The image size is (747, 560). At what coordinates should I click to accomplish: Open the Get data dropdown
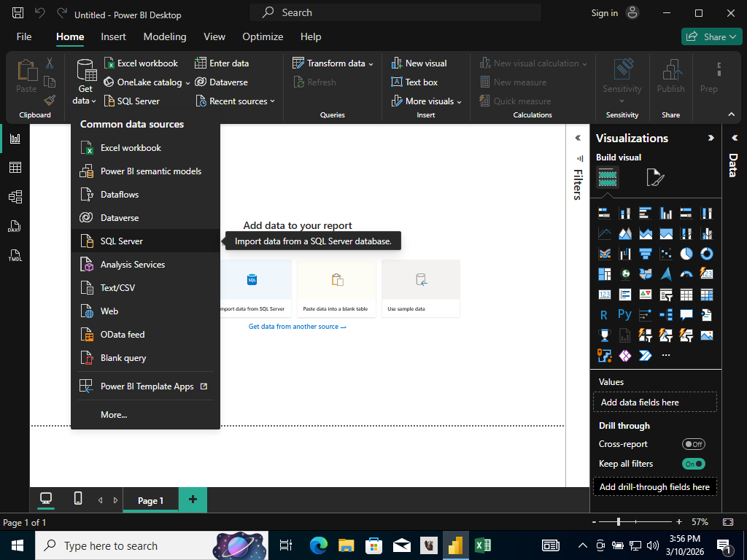[x=85, y=82]
